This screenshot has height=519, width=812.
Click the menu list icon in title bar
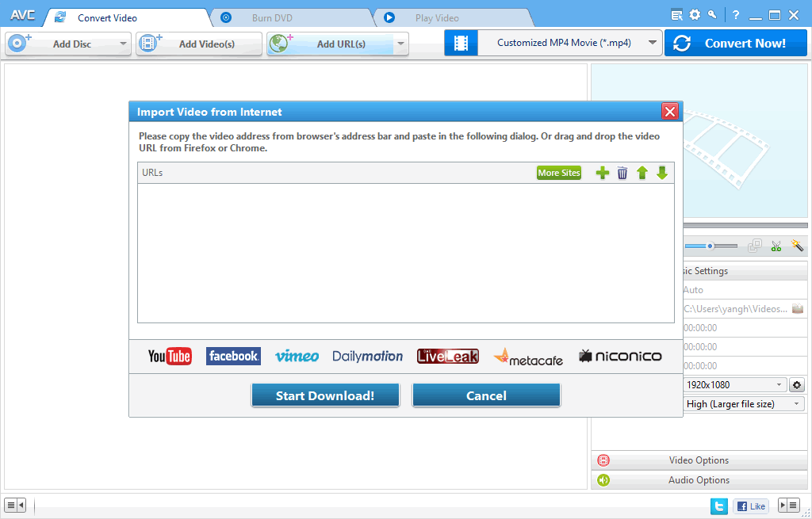pos(676,15)
